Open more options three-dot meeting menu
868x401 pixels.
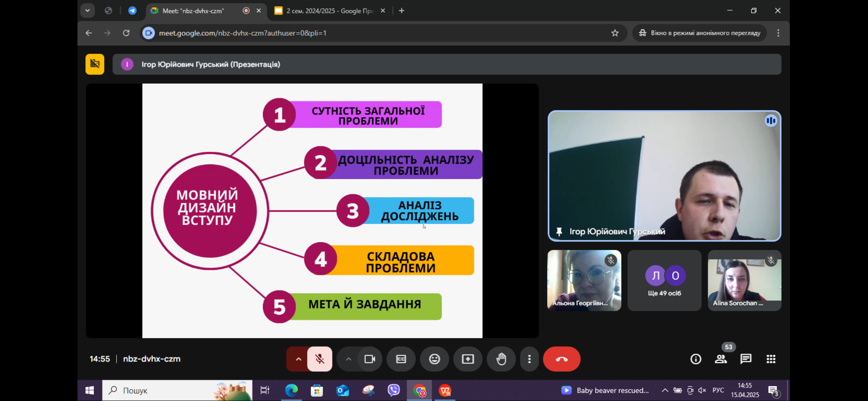(529, 359)
